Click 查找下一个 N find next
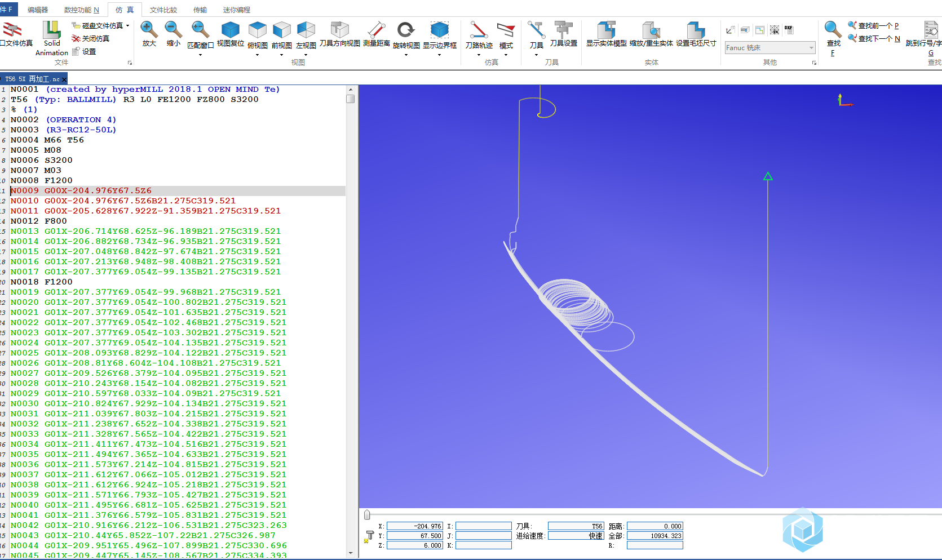 pyautogui.click(x=874, y=39)
